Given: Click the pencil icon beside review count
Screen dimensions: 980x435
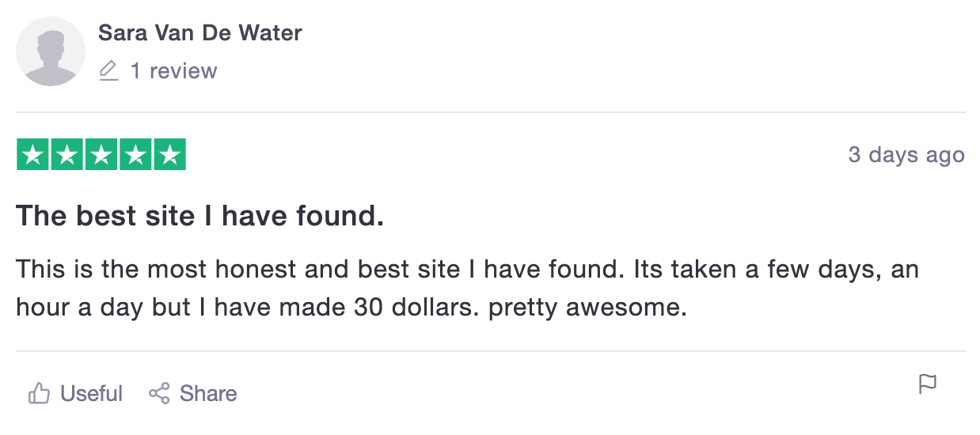Looking at the screenshot, I should (x=109, y=71).
